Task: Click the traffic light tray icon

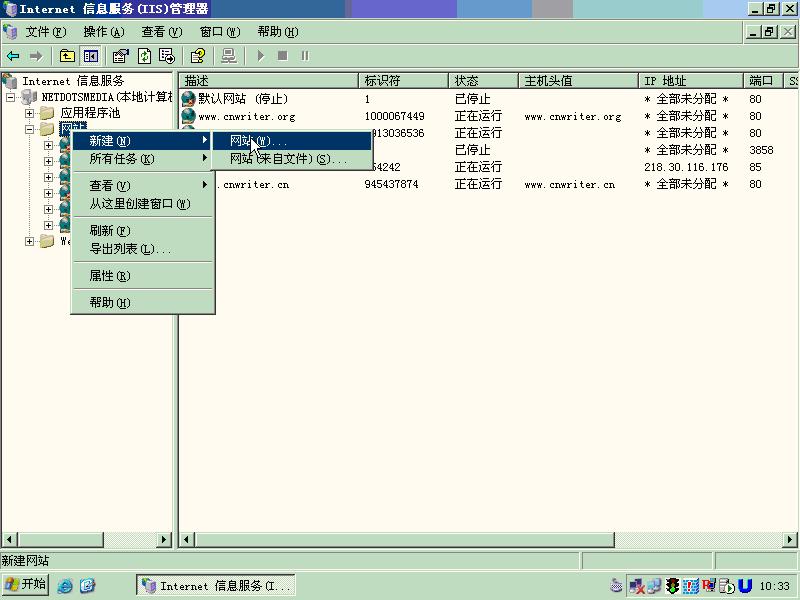Action: (x=673, y=586)
